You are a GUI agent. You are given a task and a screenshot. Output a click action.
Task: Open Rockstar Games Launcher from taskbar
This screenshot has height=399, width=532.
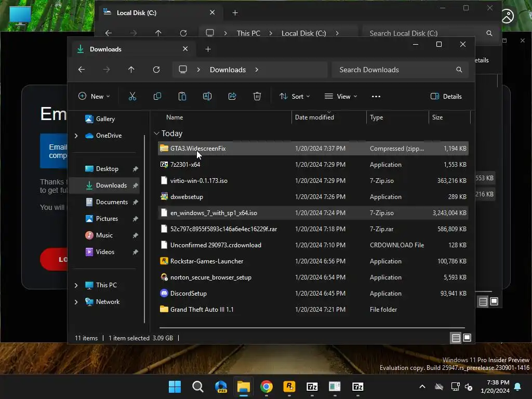[x=289, y=387]
